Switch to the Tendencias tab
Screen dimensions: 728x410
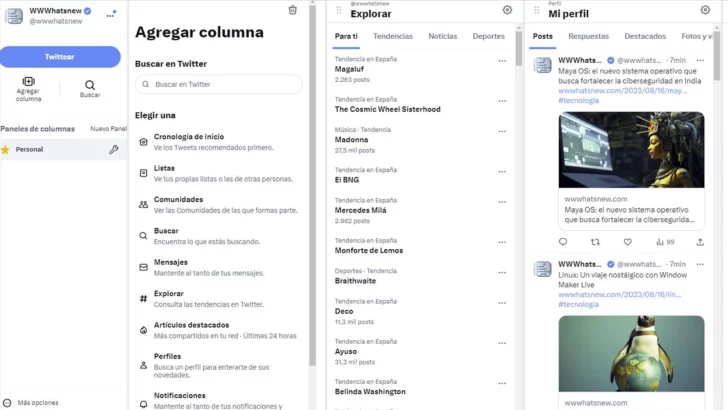[x=393, y=36]
